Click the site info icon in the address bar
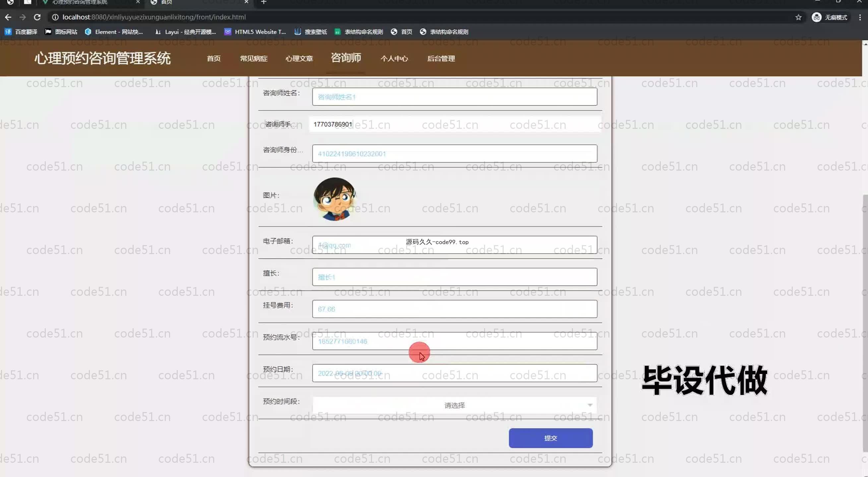868x477 pixels. 55,17
